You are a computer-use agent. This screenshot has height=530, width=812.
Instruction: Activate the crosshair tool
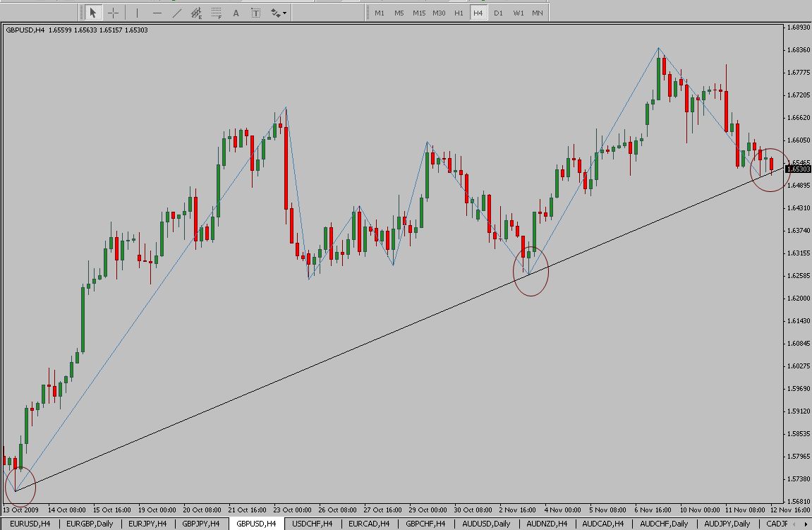tap(113, 13)
